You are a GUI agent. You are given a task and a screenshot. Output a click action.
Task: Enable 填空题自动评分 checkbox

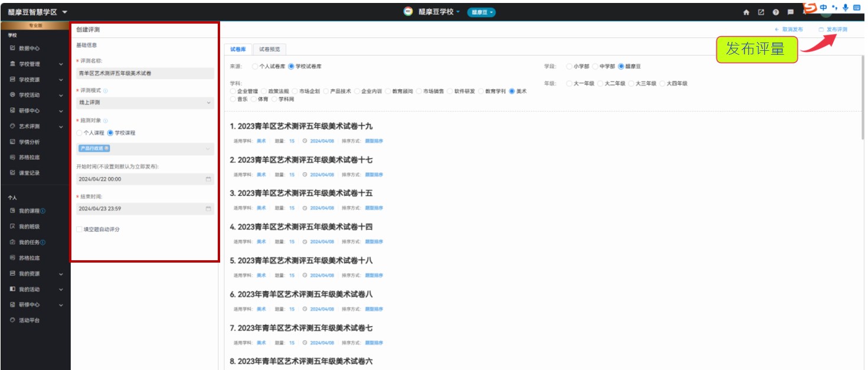(80, 230)
